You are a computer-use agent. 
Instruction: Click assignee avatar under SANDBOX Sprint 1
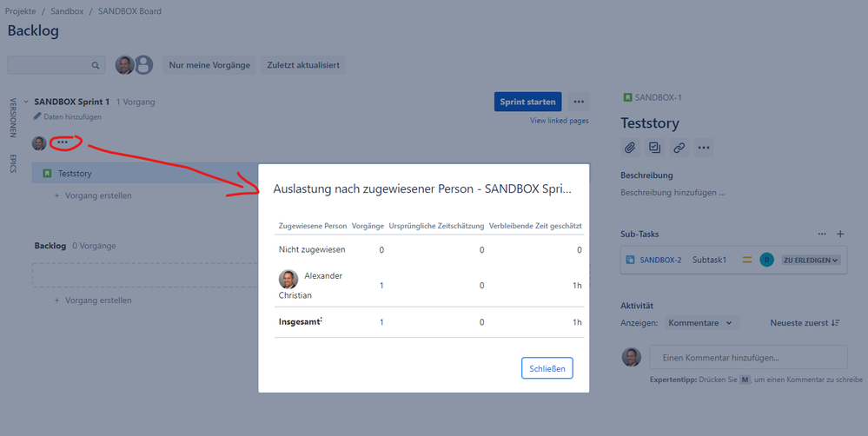click(x=39, y=143)
